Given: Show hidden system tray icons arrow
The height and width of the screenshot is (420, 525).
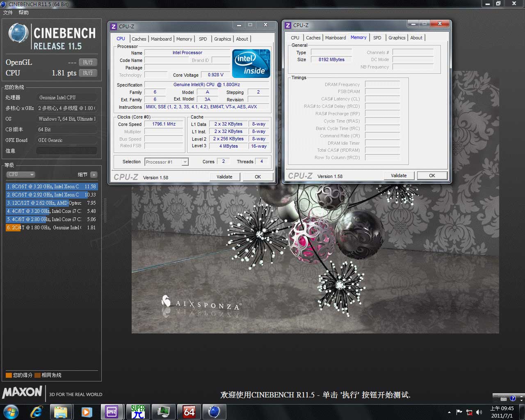Looking at the screenshot, I should point(450,412).
